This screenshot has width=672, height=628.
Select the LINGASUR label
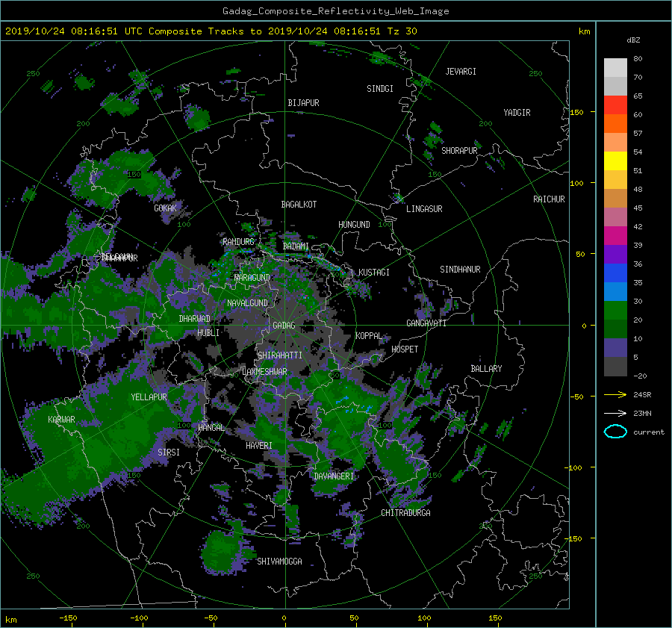tap(424, 209)
